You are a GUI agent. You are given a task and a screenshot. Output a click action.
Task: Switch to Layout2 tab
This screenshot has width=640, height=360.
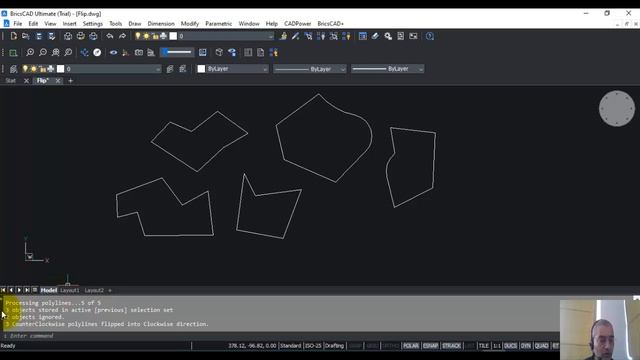click(94, 290)
